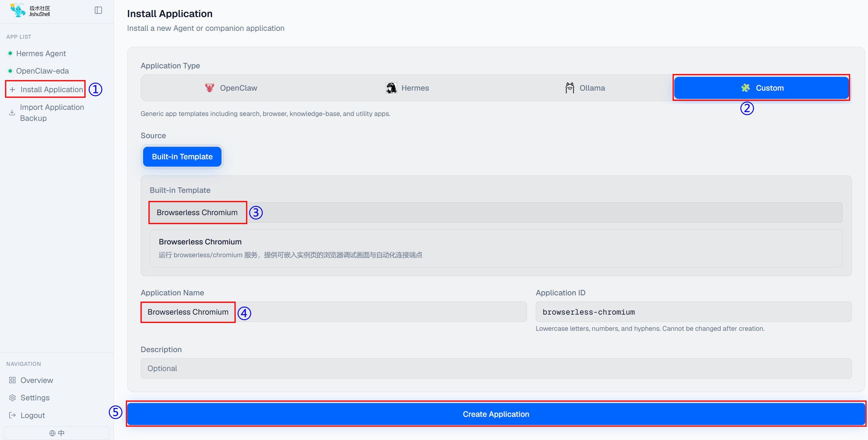The width and height of the screenshot is (868, 440).
Task: Click the Custom puzzle piece icon
Action: point(746,88)
